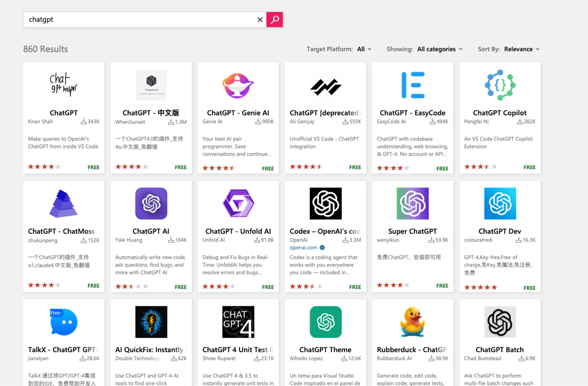
Task: Click publisher name colourafredi
Action: (478, 240)
